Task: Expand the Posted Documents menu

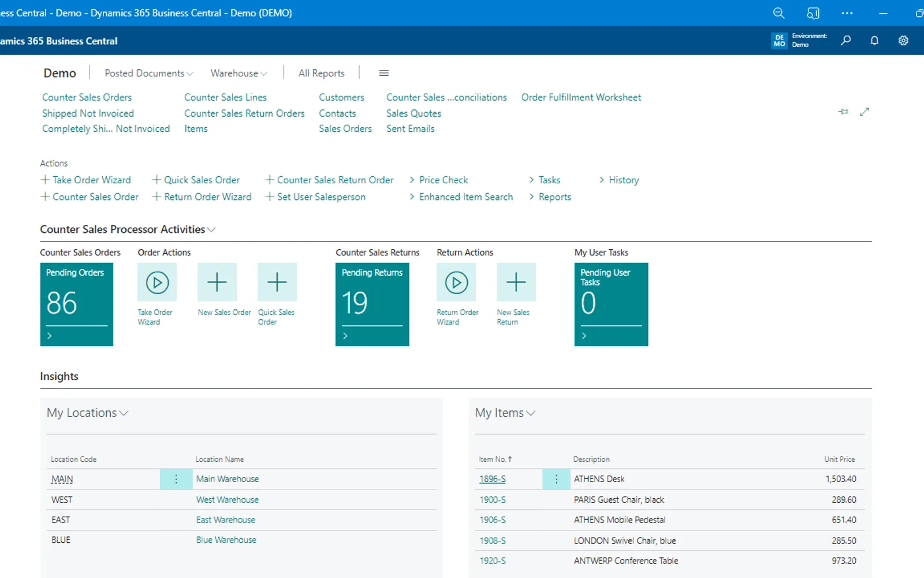Action: coord(148,73)
